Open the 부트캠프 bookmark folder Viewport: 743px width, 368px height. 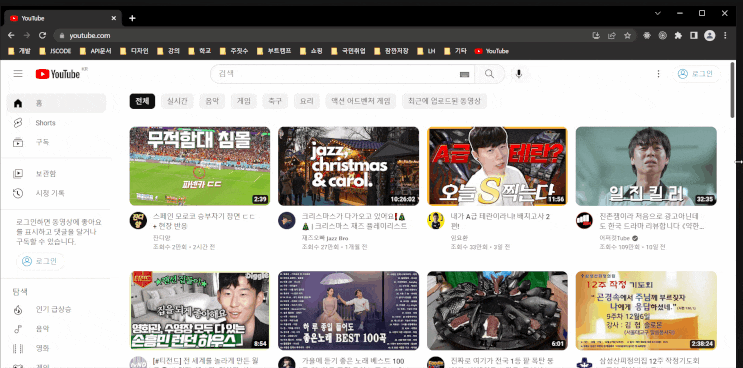click(x=275, y=51)
